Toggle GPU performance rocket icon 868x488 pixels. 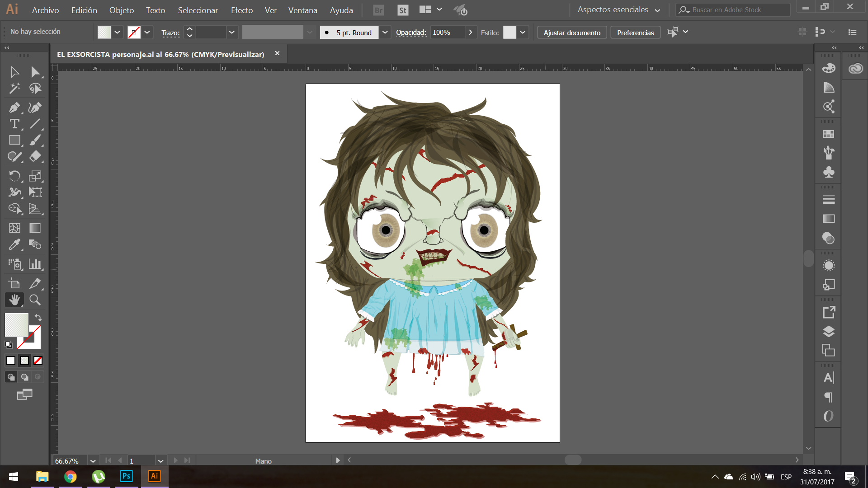pos(461,10)
